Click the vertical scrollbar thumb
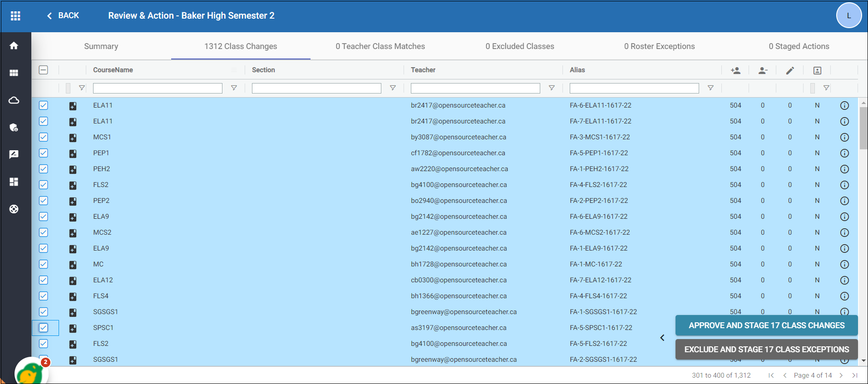This screenshot has height=384, width=868. (863, 128)
